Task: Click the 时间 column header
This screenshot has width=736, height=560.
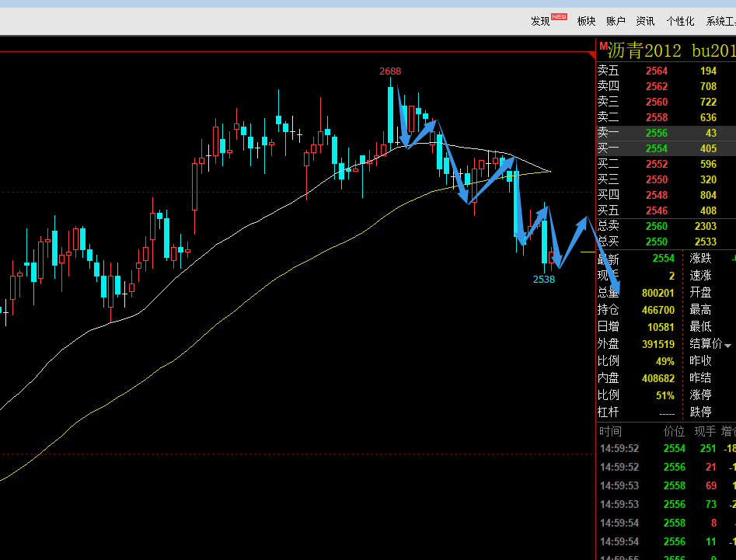Action: tap(610, 431)
